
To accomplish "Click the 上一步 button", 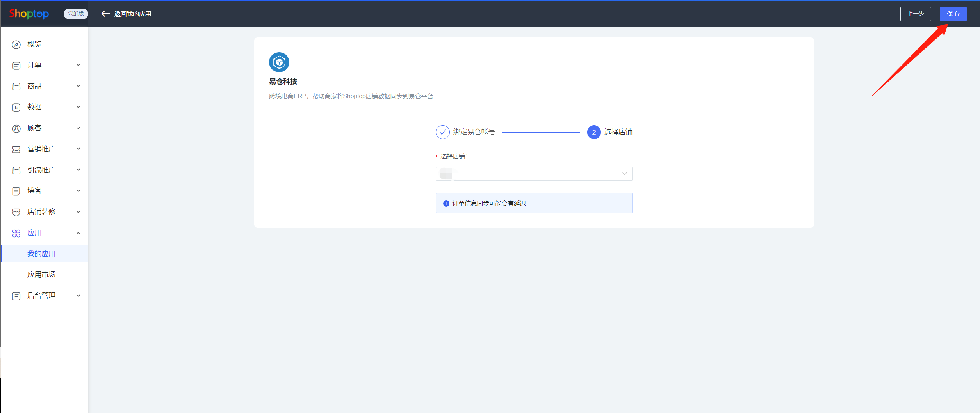I will [x=916, y=14].
